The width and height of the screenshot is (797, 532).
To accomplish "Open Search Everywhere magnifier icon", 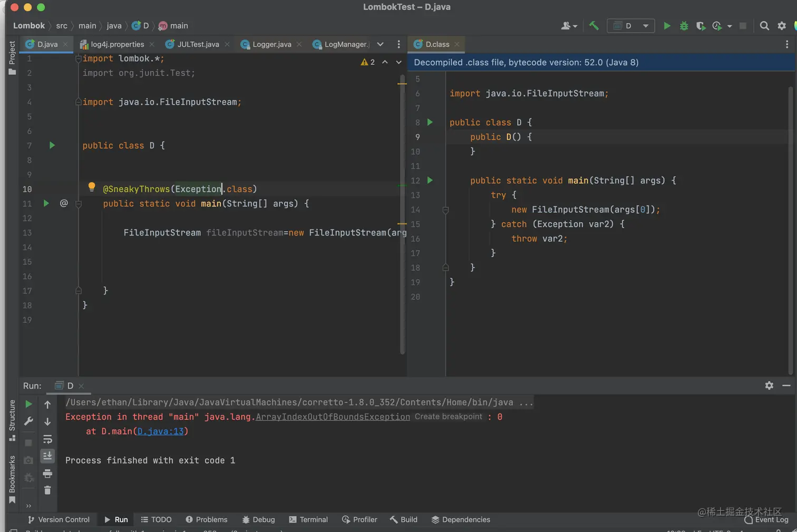I will [x=764, y=26].
